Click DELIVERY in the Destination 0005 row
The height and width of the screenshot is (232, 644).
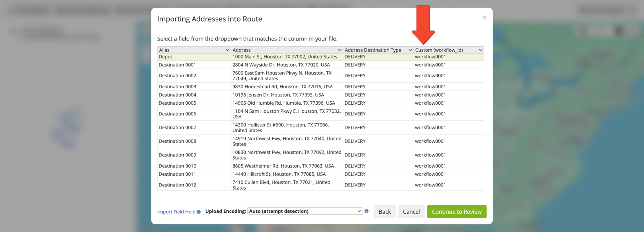coord(355,103)
